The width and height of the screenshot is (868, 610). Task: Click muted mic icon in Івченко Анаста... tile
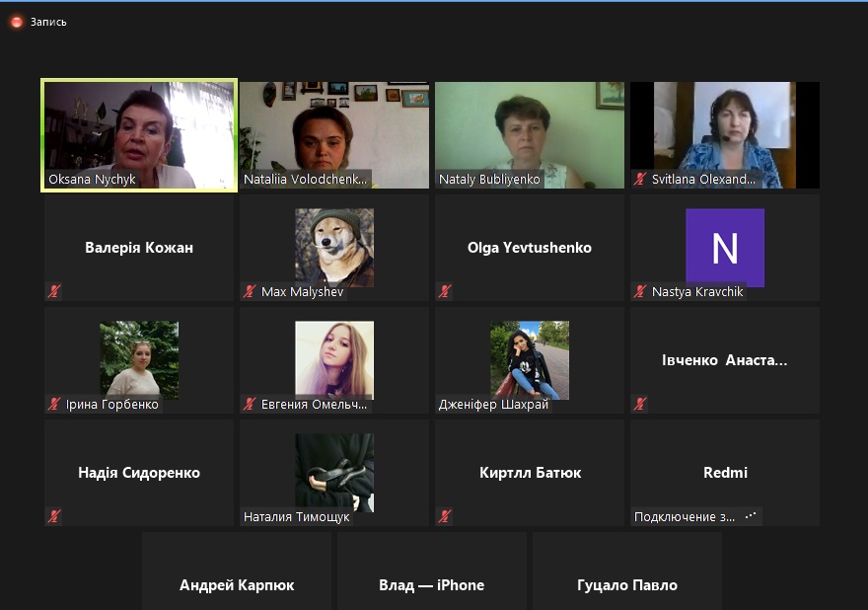[x=640, y=404]
